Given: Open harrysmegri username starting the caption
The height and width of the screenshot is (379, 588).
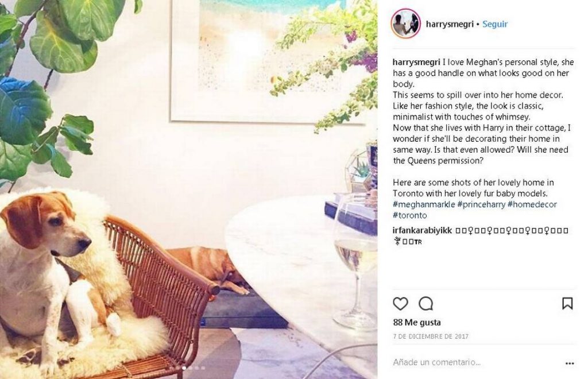Looking at the screenshot, I should click(x=416, y=62).
